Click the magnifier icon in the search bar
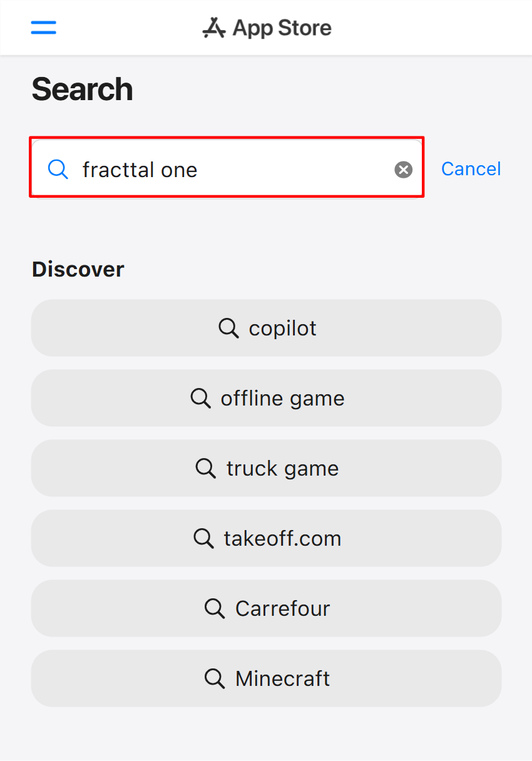Image resolution: width=532 pixels, height=761 pixels. pyautogui.click(x=58, y=168)
